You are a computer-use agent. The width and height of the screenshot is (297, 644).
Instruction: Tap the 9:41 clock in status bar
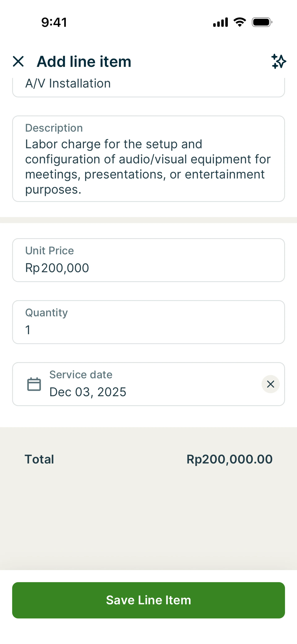pos(54,22)
